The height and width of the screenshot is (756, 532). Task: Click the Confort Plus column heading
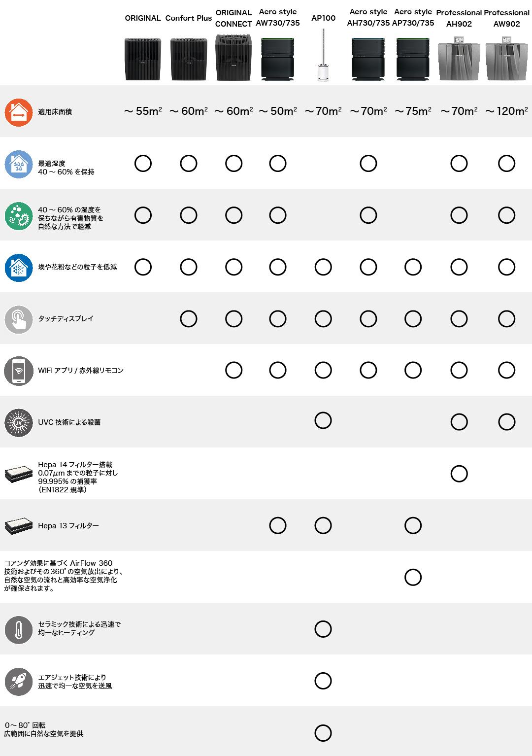(189, 18)
